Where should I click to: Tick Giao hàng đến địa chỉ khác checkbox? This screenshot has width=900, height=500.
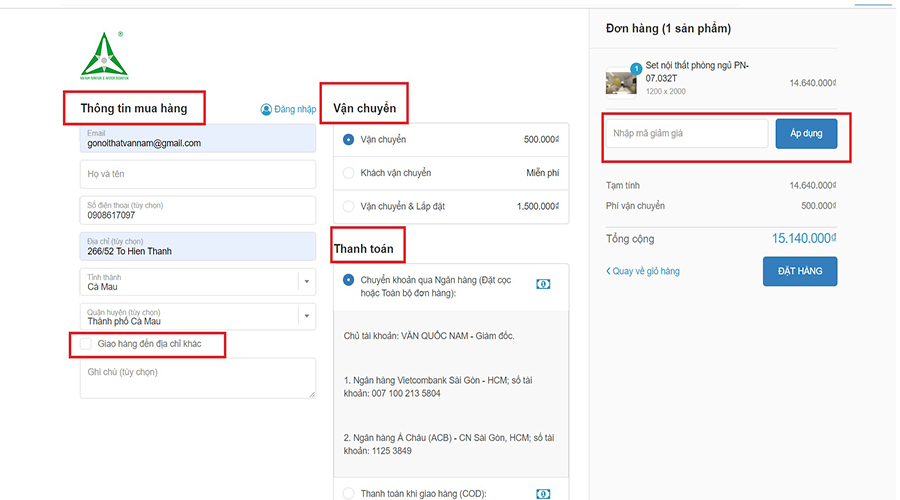point(86,345)
